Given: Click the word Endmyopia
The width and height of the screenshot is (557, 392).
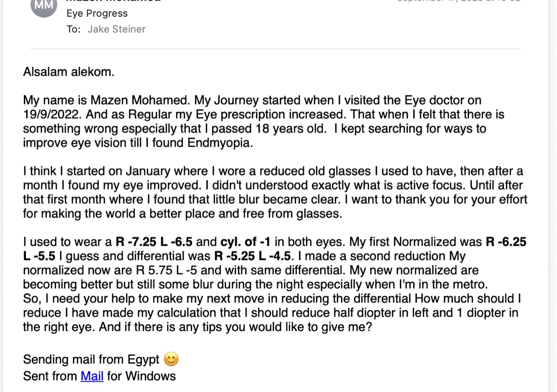Looking at the screenshot, I should point(220,143).
